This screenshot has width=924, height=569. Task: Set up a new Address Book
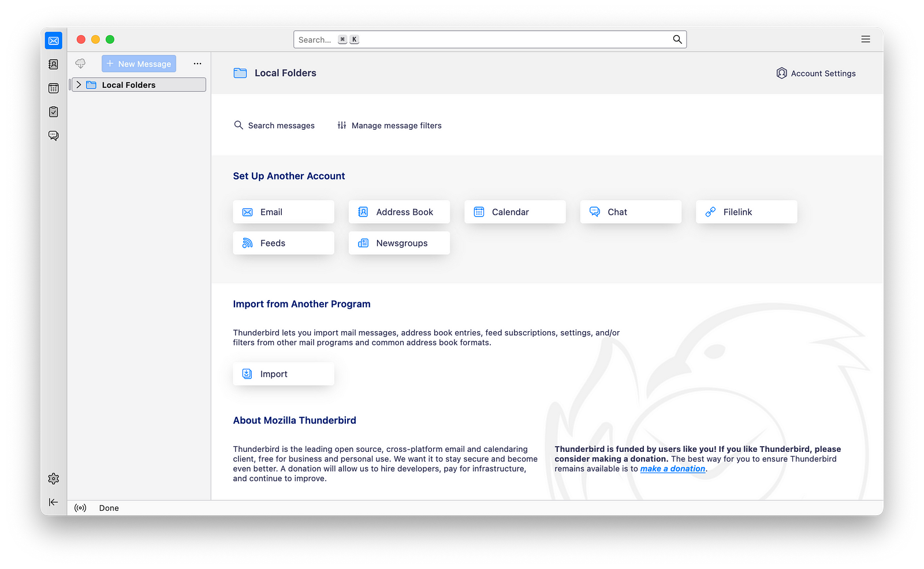pyautogui.click(x=399, y=212)
